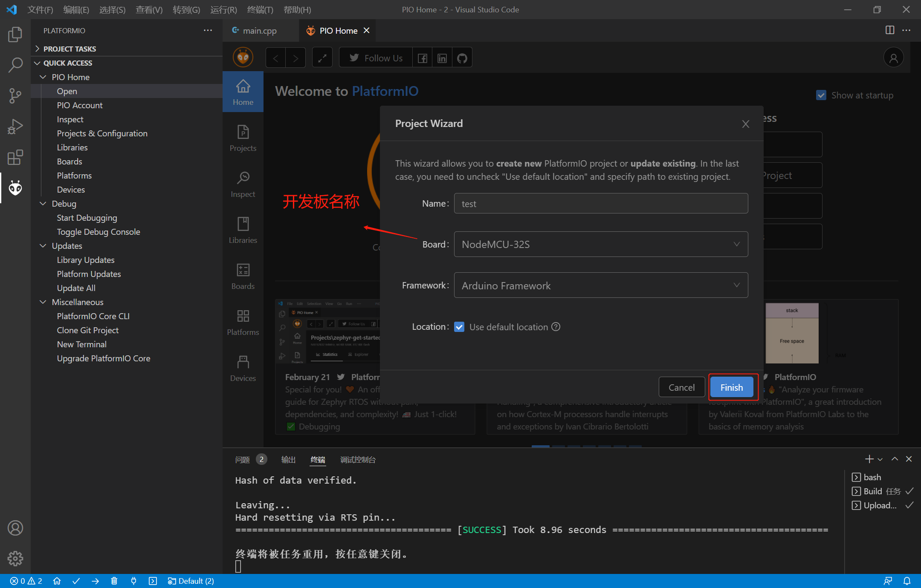This screenshot has height=588, width=921.
Task: Open the PIO account profile icon
Action: [x=893, y=58]
